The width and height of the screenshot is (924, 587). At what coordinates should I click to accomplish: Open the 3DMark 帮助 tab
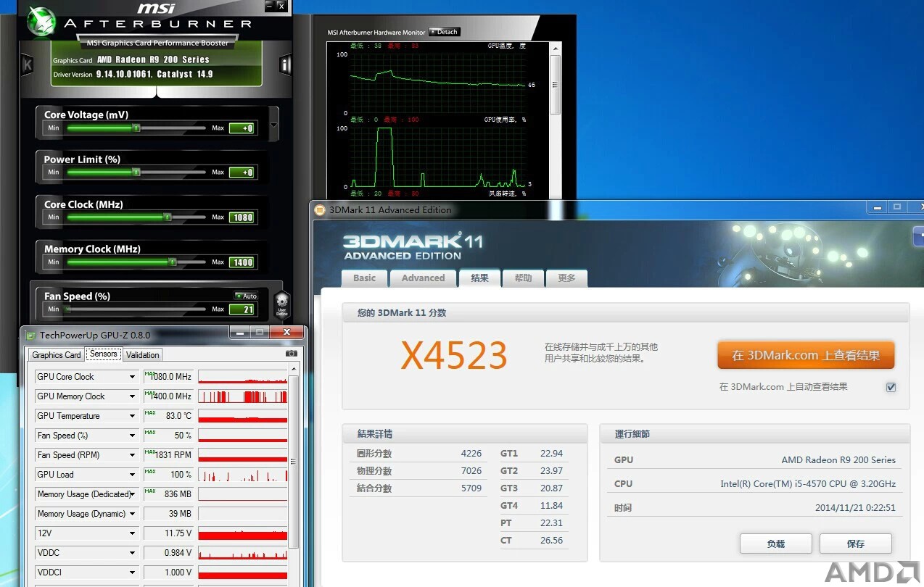tap(523, 278)
